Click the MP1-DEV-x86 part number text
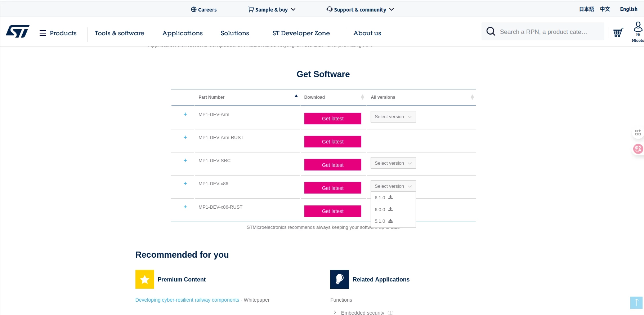 tap(213, 184)
